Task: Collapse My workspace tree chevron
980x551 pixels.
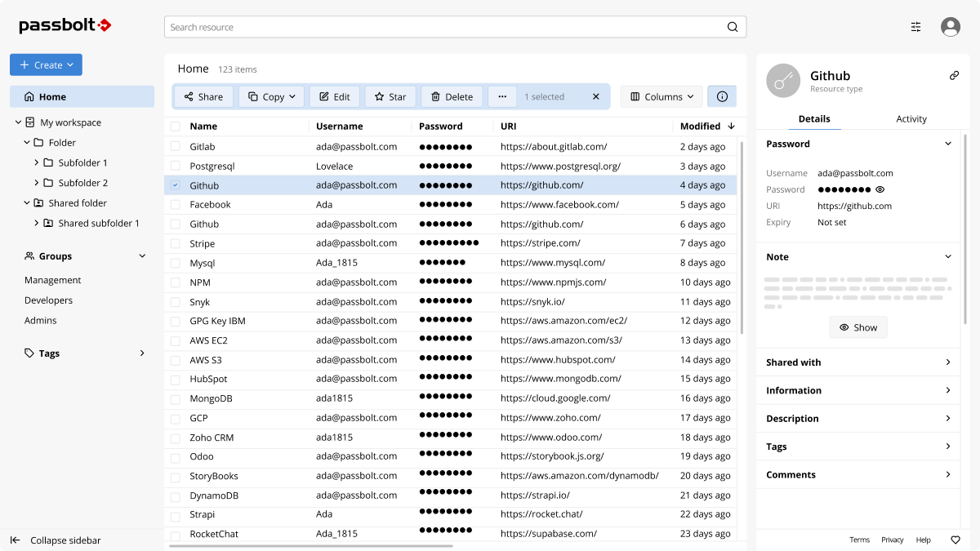Action: pyautogui.click(x=18, y=122)
